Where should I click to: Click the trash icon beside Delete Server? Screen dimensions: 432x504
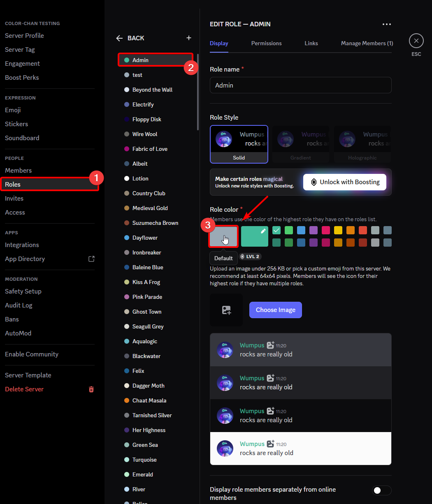91,389
